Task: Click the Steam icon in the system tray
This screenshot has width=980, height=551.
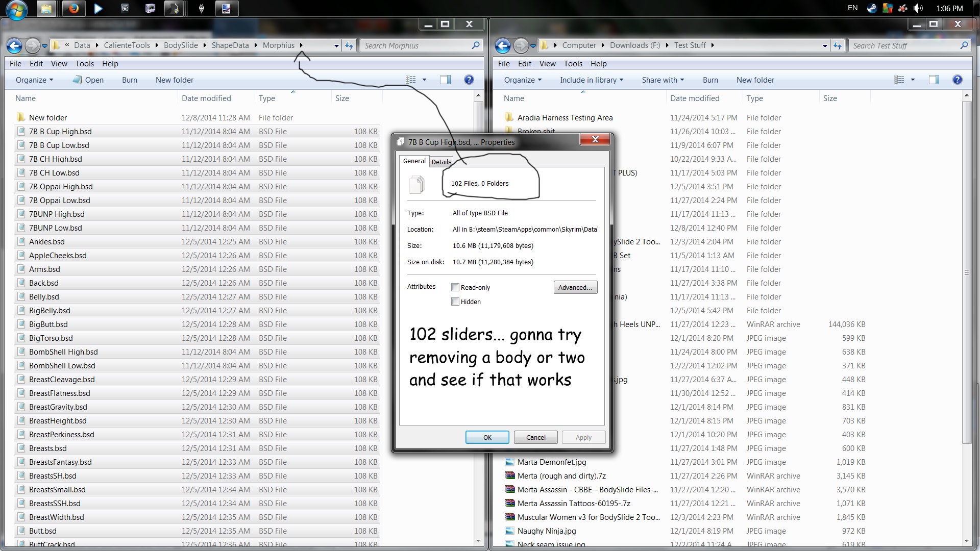Action: 871,9
